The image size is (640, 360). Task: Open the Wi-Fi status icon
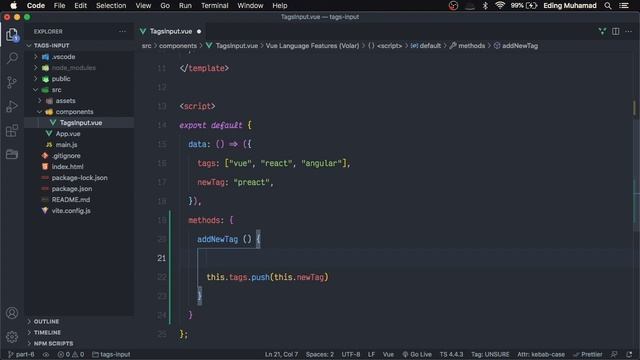[x=500, y=6]
